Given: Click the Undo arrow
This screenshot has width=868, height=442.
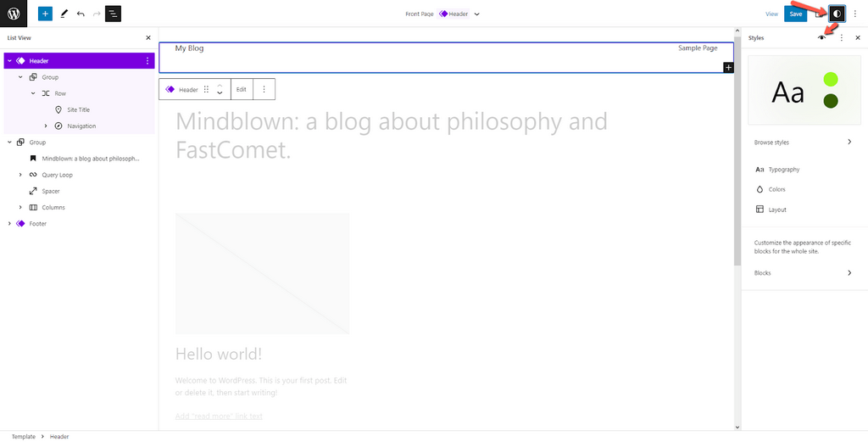Looking at the screenshot, I should pos(81,14).
